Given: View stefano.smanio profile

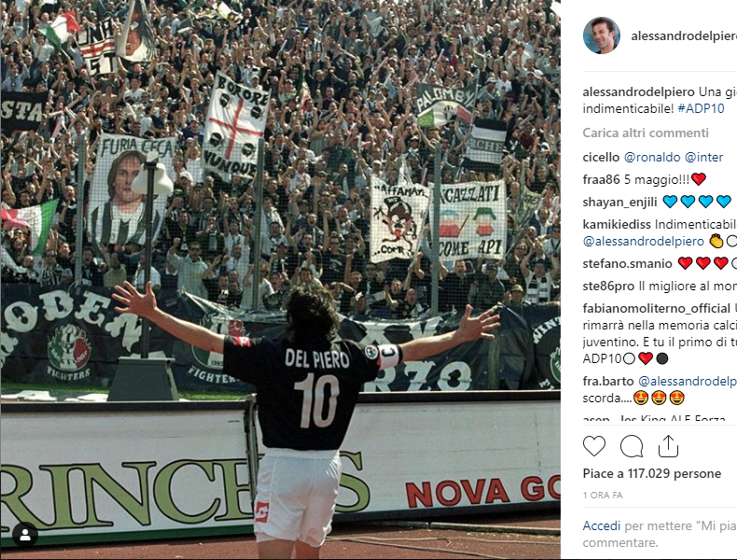Looking at the screenshot, I should click(x=627, y=263).
